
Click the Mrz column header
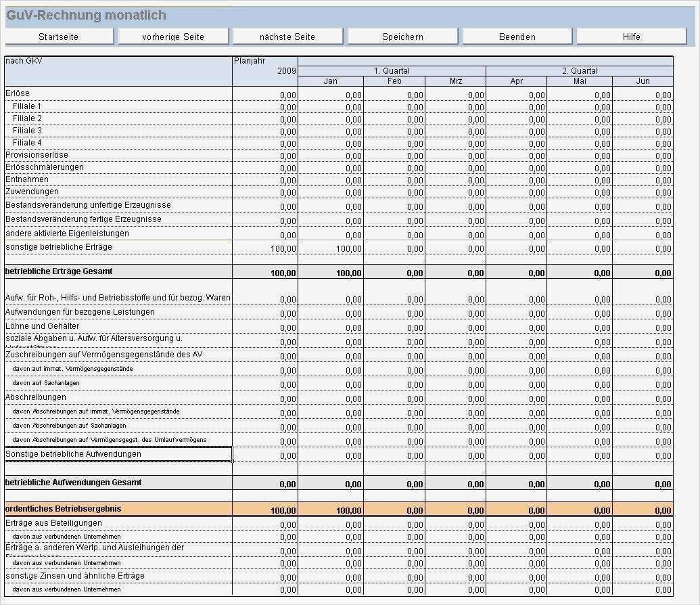[456, 81]
